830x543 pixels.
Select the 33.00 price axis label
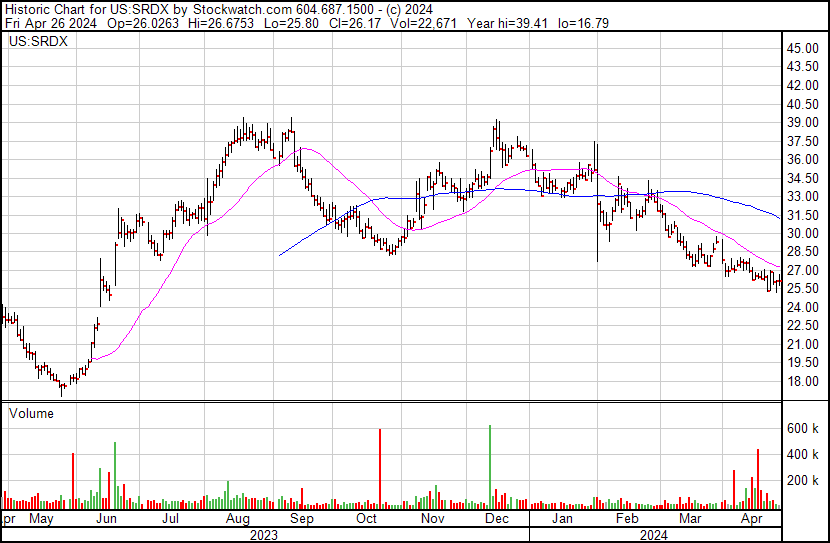[802, 196]
